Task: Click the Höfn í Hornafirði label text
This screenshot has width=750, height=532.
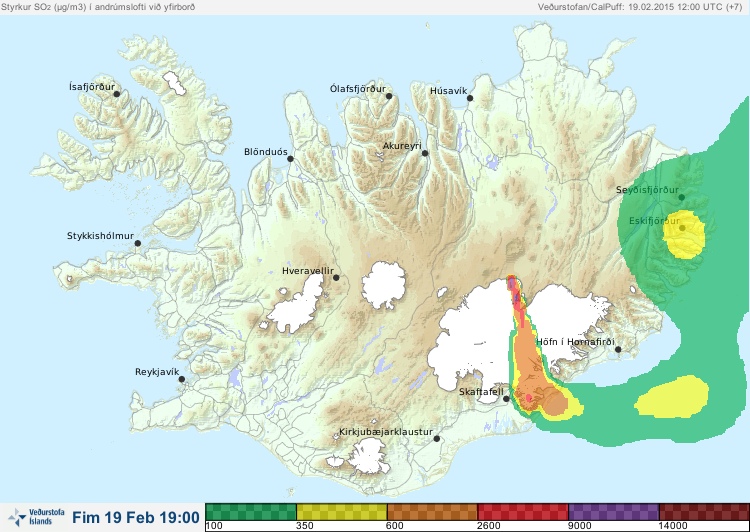Action: coord(575,342)
